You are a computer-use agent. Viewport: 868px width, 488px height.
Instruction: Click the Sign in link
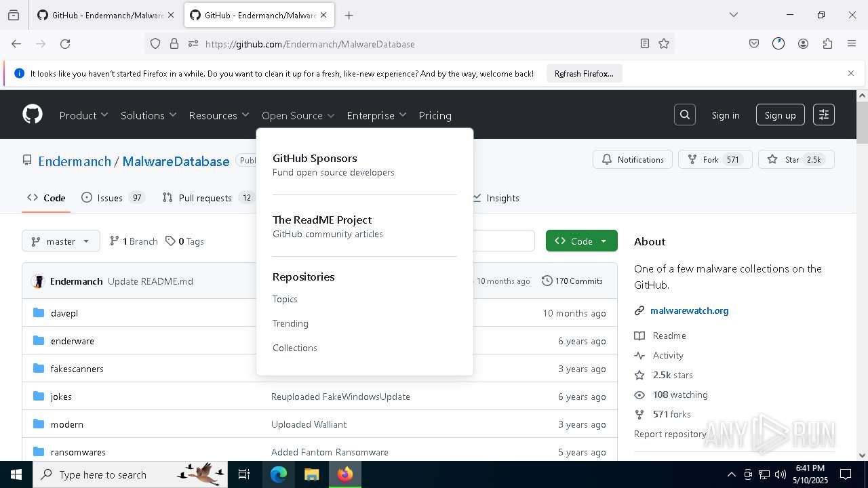pyautogui.click(x=726, y=115)
